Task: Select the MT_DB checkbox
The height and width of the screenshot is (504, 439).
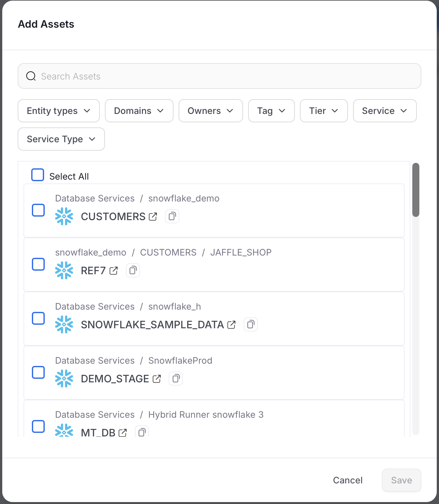Action: click(x=38, y=426)
